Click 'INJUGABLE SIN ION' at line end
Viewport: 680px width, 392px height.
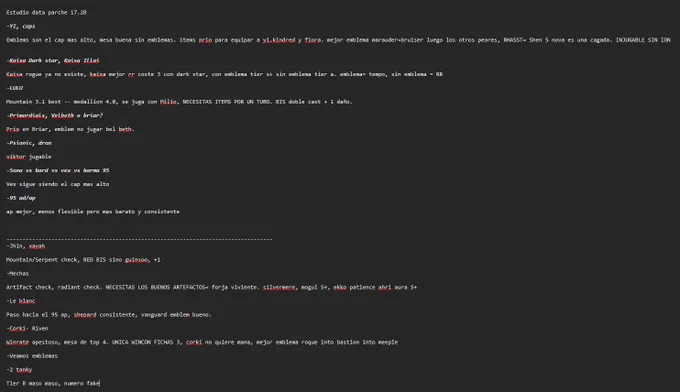(x=643, y=40)
